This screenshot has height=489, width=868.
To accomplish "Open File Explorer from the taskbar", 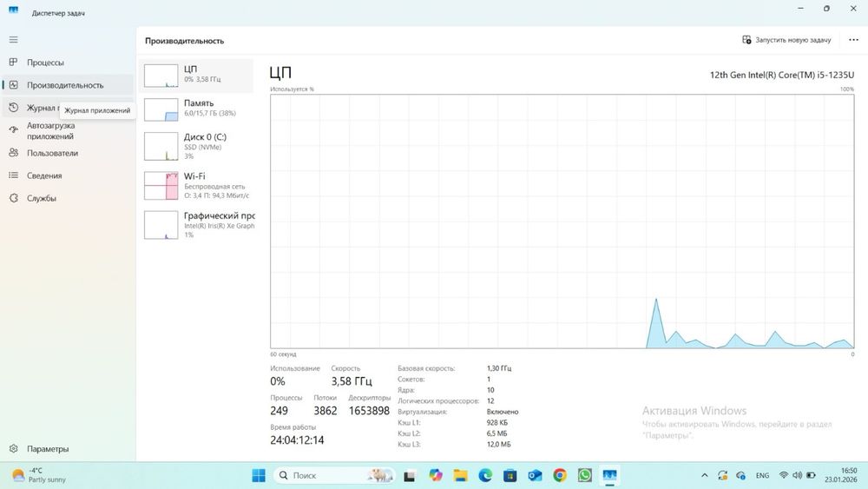I will (x=460, y=475).
